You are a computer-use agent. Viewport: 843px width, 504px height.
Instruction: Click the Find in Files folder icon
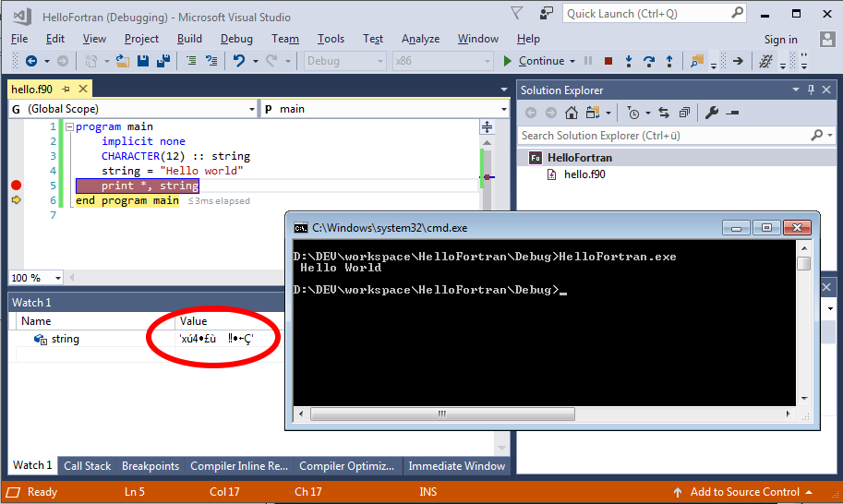[x=697, y=61]
